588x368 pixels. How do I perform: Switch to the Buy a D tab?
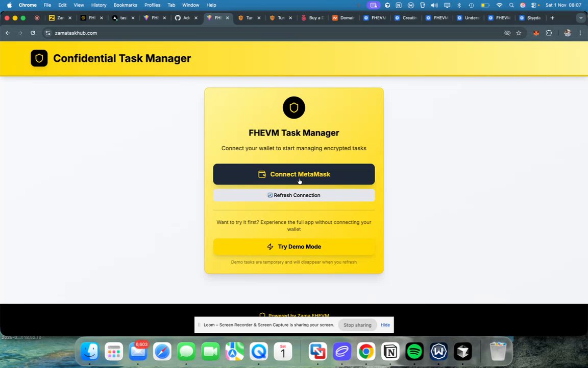pos(313,18)
